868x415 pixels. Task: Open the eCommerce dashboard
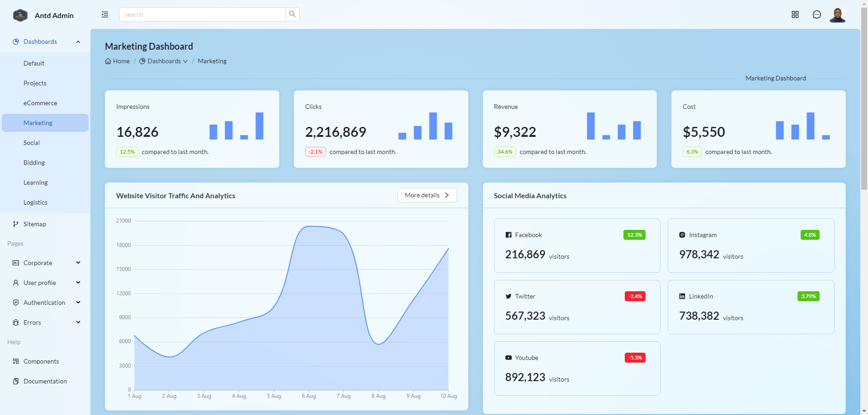[x=45, y=103]
